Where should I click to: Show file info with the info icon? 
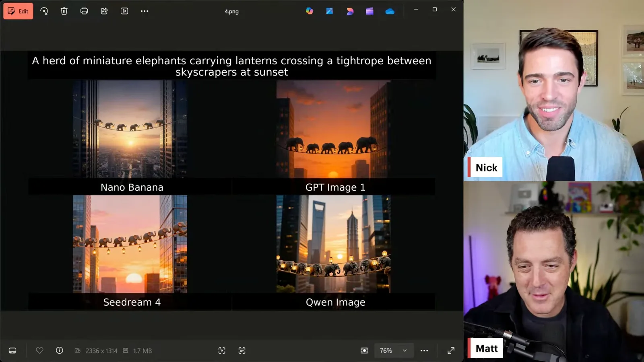(x=59, y=351)
